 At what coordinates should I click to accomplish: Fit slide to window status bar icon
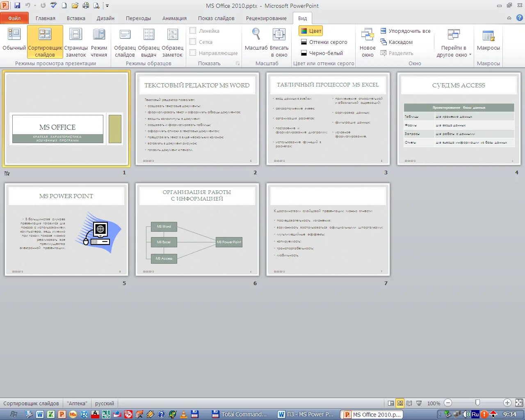tap(519, 403)
